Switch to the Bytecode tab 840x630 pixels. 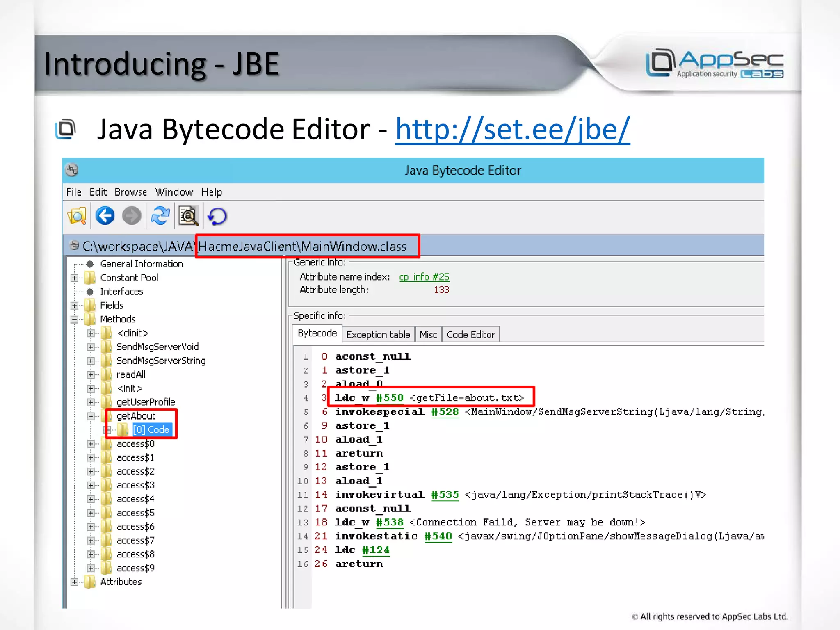[317, 333]
